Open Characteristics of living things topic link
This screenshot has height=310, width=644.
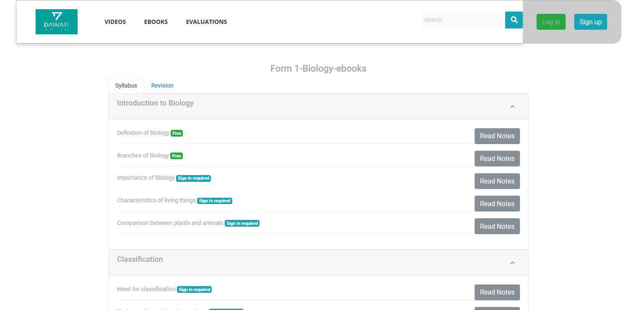coord(156,201)
